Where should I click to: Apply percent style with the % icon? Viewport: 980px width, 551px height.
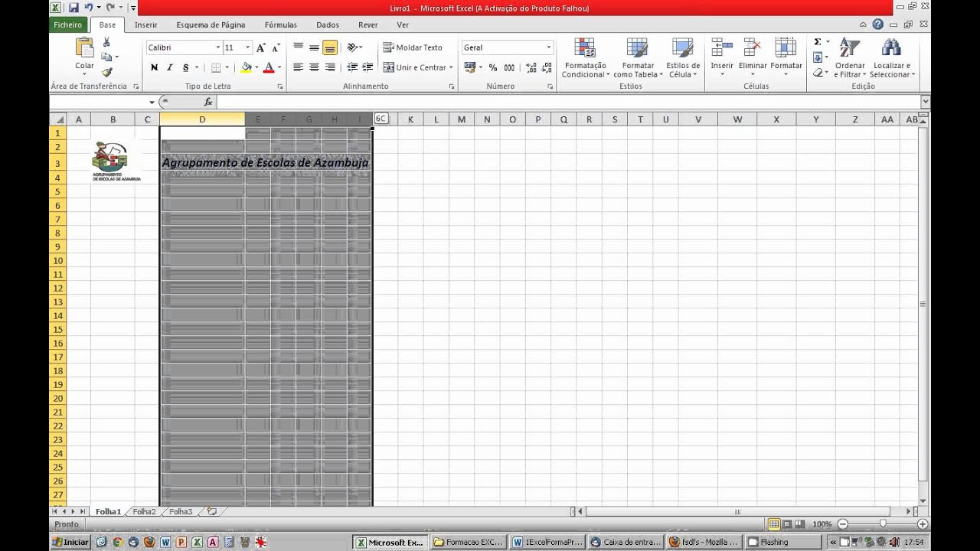point(492,67)
